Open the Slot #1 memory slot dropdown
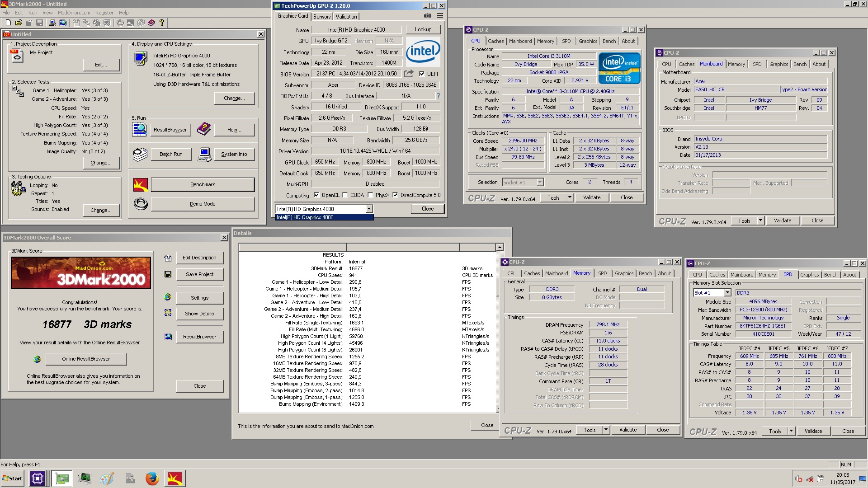 [727, 293]
